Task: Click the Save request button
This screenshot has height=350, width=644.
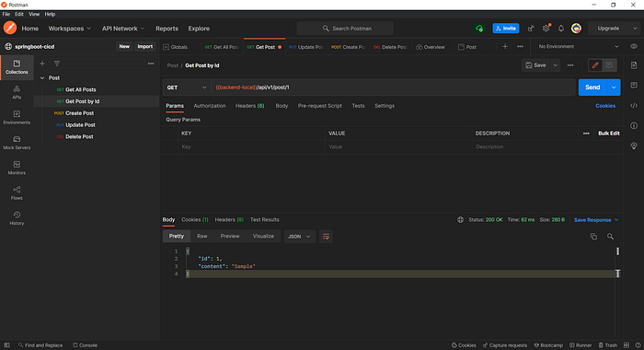Action: pos(536,65)
